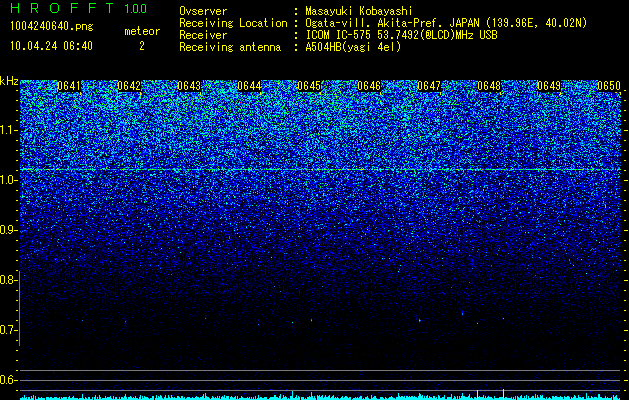Click the meteor count label
Viewport: 629px width, 400px height.
pyautogui.click(x=142, y=31)
